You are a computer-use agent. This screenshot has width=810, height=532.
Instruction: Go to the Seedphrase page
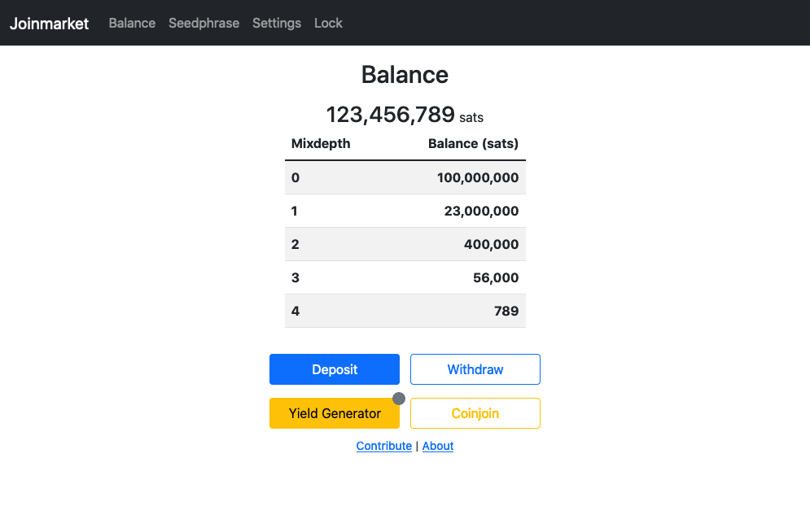coord(204,24)
